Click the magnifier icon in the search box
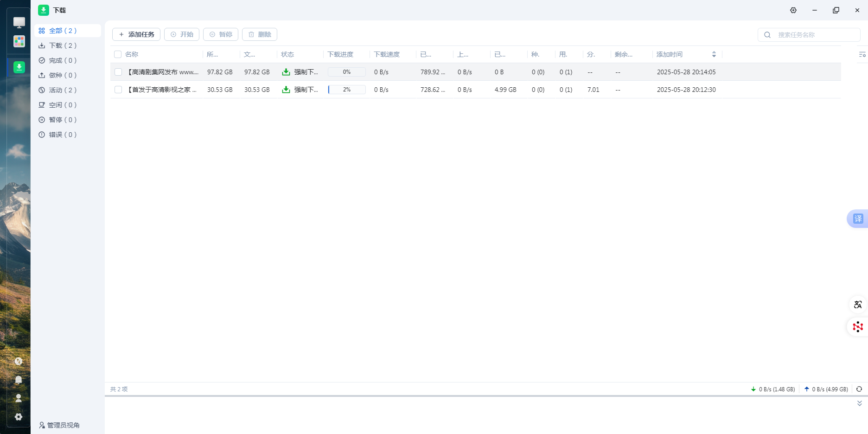 [x=767, y=35]
